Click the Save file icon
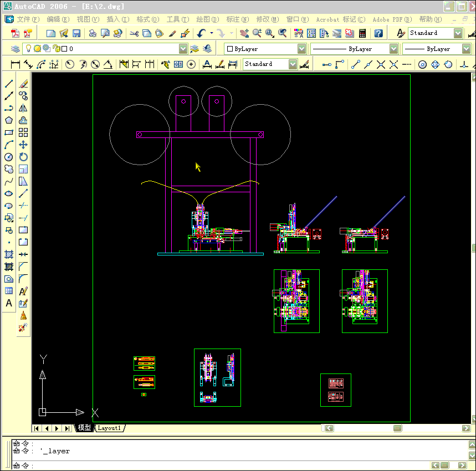The width and height of the screenshot is (476, 471). click(x=76, y=33)
